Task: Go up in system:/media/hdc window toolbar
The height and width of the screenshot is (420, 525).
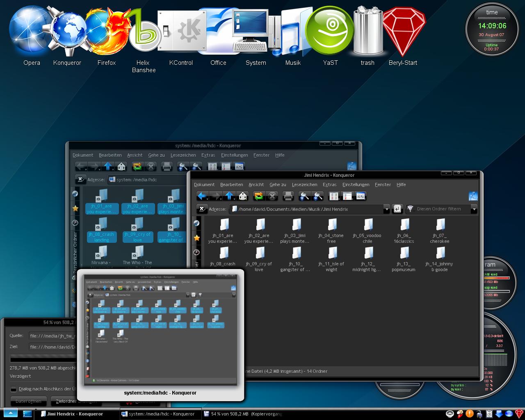Action: point(108,167)
